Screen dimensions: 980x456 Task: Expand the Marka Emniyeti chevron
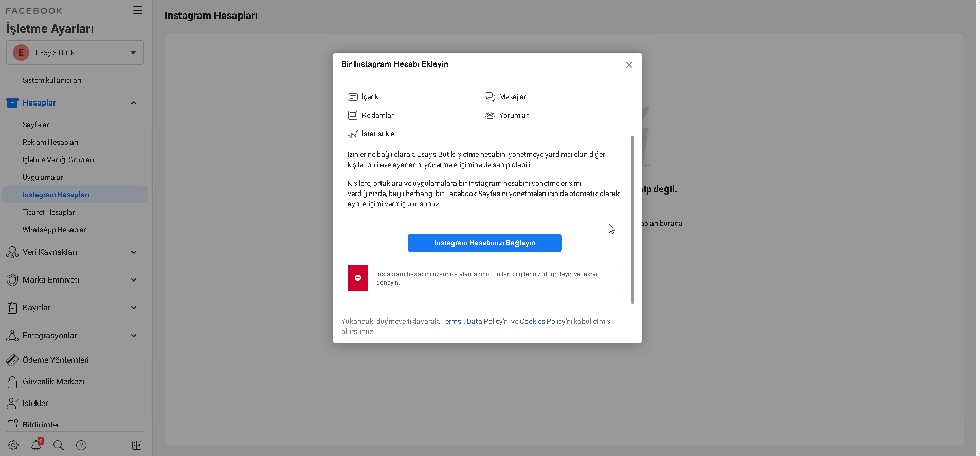pyautogui.click(x=134, y=280)
